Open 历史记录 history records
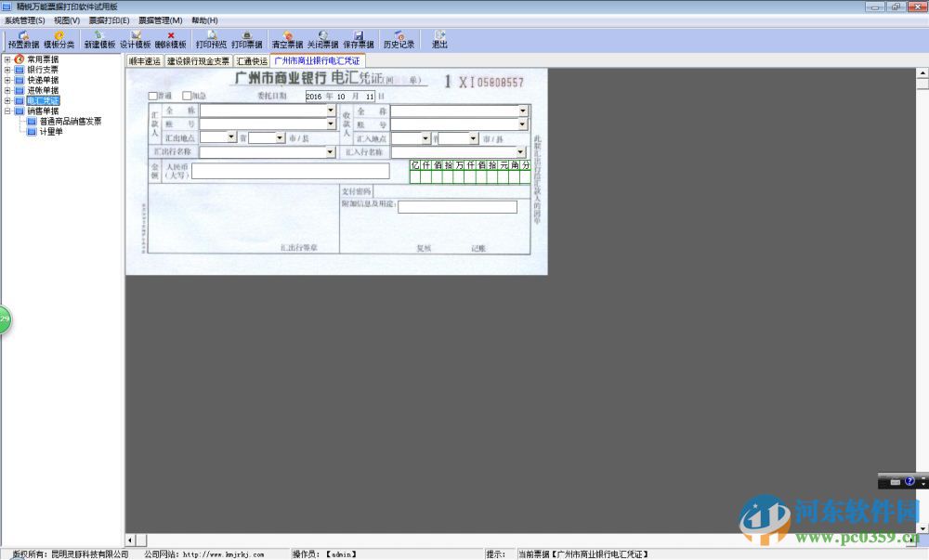Screen dimensions: 929x560 pos(399,40)
